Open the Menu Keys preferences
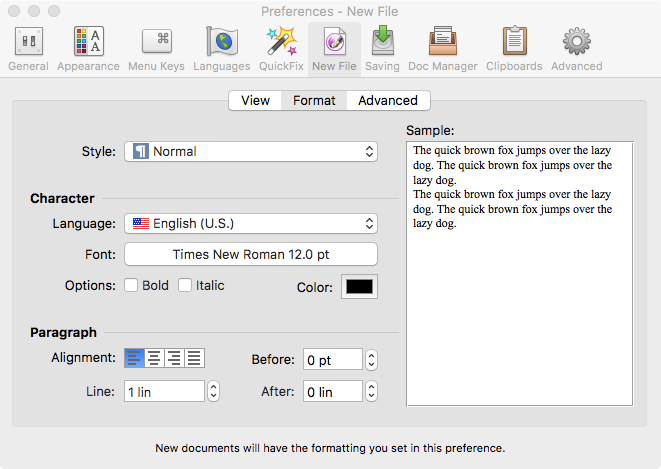This screenshot has height=469, width=661. click(156, 47)
